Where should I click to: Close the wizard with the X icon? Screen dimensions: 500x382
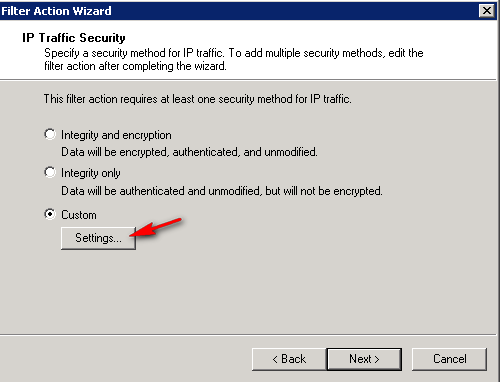tap(487, 11)
